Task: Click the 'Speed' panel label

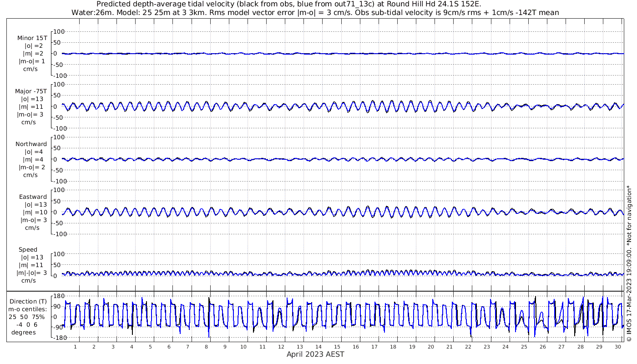Action: click(28, 249)
